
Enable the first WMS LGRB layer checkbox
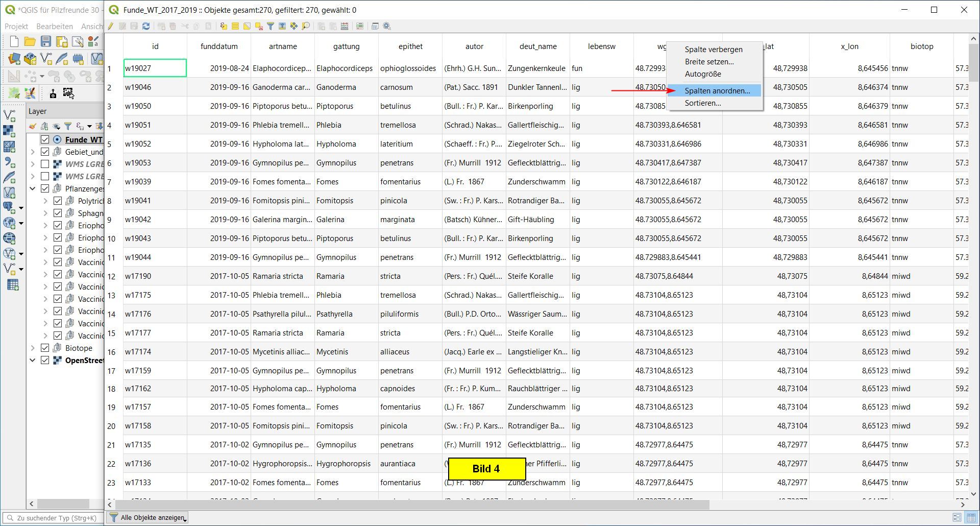[x=45, y=164]
